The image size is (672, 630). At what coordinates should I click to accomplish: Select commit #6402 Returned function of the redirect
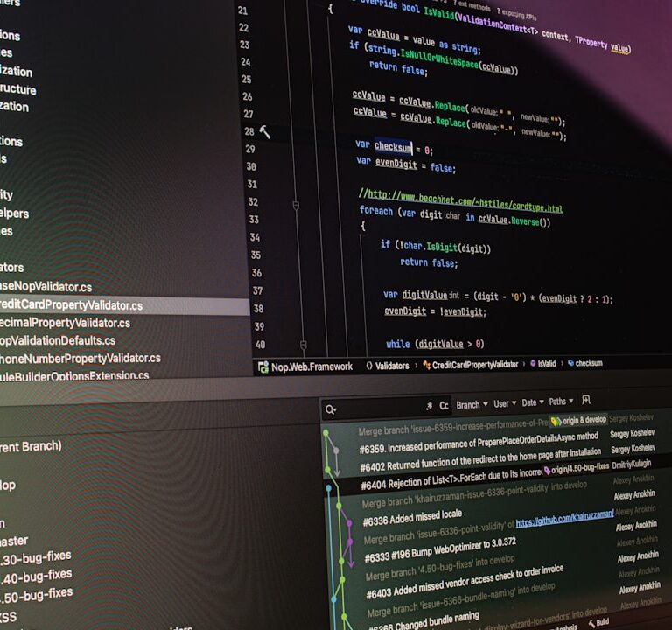pyautogui.click(x=480, y=460)
